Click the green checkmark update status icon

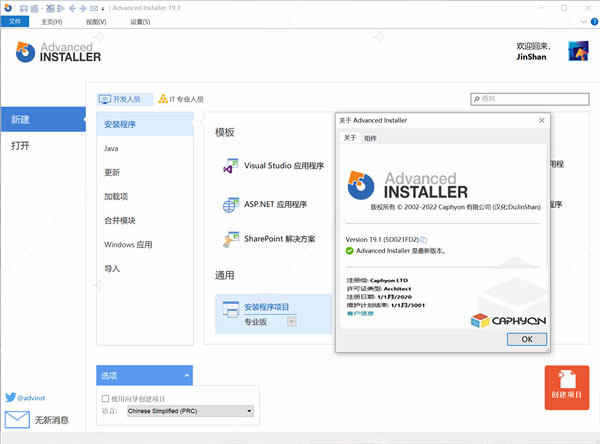(349, 251)
